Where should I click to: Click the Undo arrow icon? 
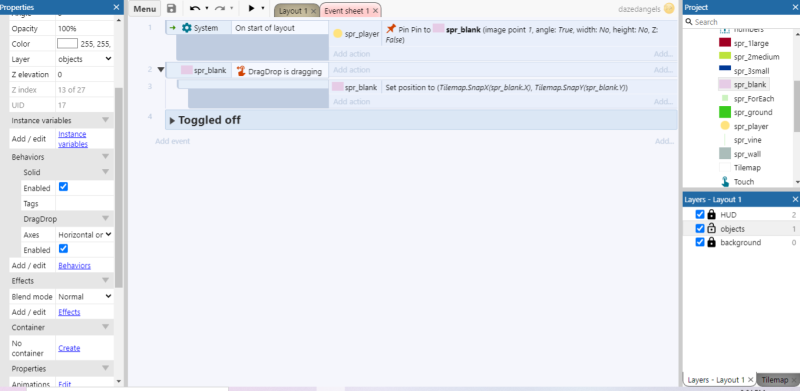194,9
